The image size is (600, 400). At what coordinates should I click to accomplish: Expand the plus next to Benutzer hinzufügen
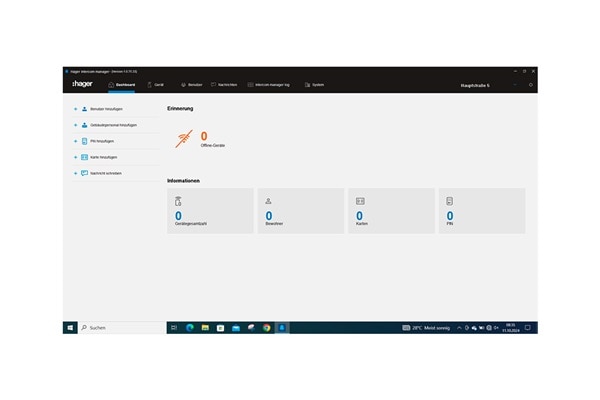click(x=74, y=108)
